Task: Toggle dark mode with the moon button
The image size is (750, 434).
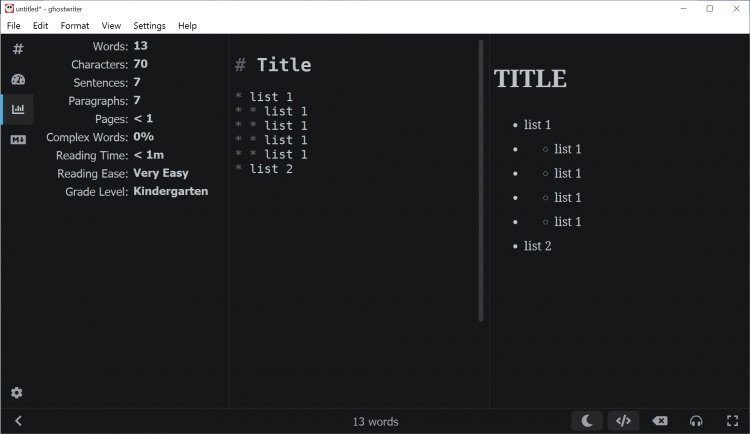Action: point(587,421)
